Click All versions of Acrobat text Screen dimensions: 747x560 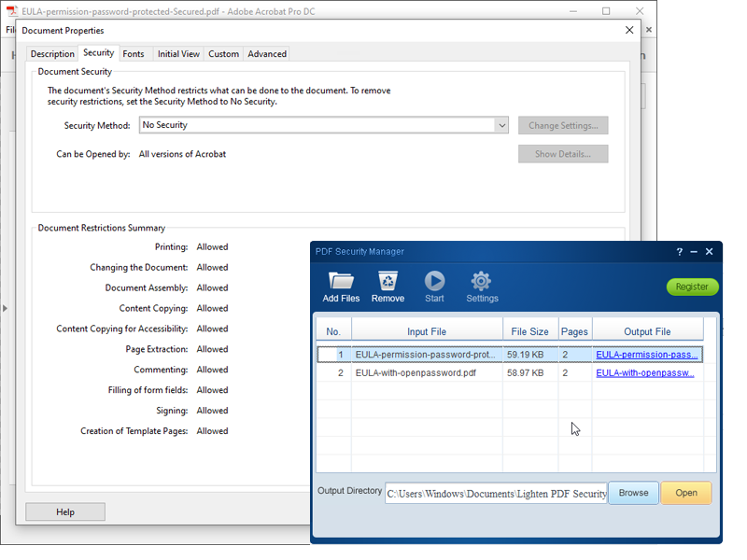point(182,154)
